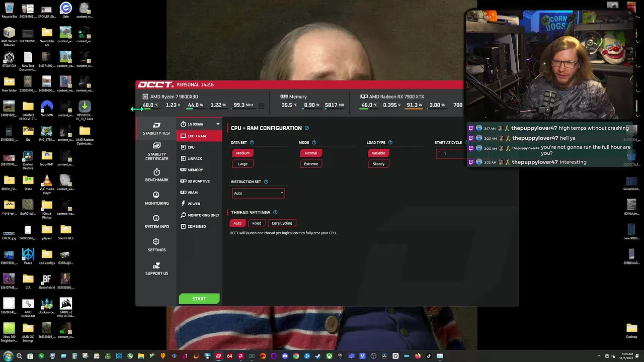Select the Memory test tab
Screen dimensions: 644x362
pyautogui.click(x=199, y=170)
